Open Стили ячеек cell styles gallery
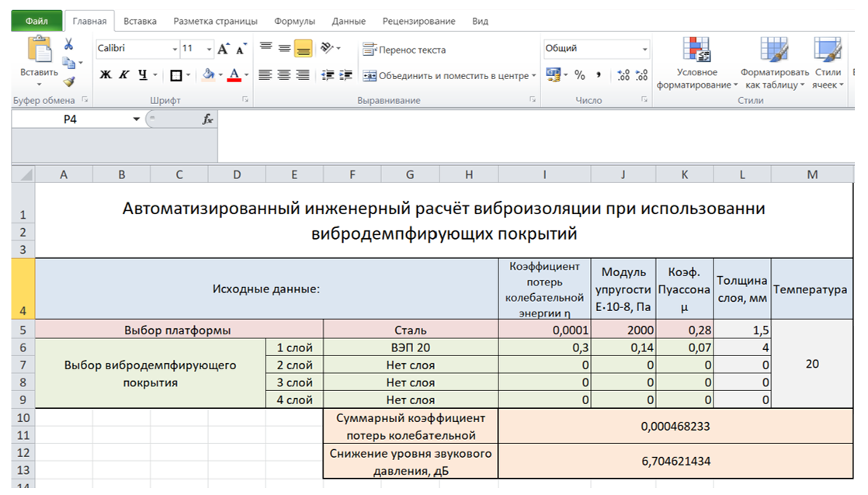The height and width of the screenshot is (495, 868). pyautogui.click(x=828, y=63)
